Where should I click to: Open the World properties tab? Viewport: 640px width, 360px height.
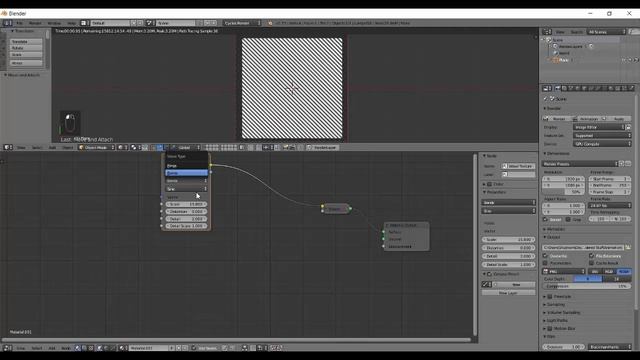pyautogui.click(x=577, y=88)
